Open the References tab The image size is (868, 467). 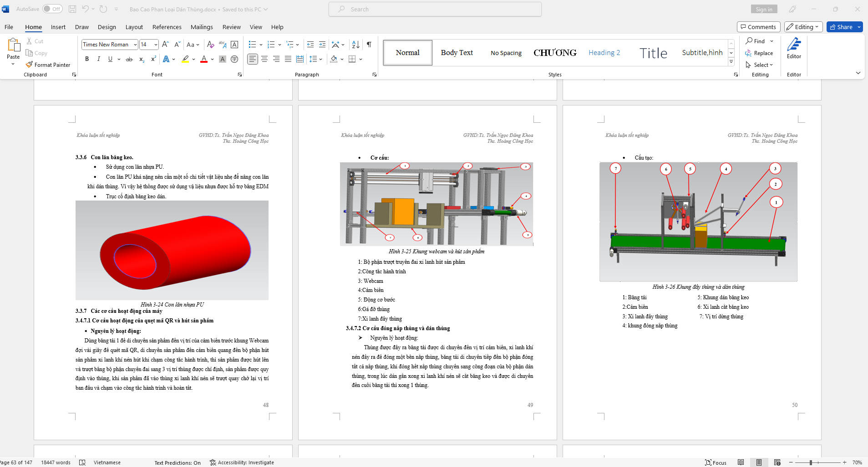coord(167,27)
